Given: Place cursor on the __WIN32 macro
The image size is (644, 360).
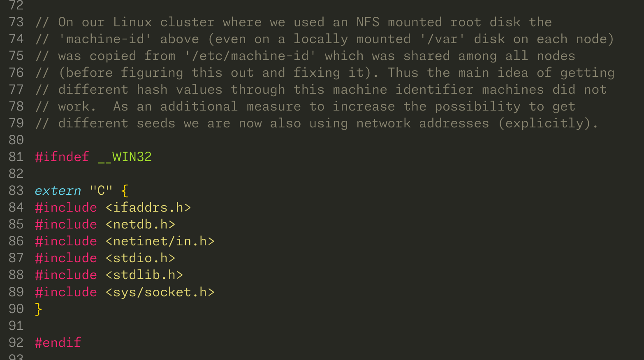Looking at the screenshot, I should pos(125,157).
